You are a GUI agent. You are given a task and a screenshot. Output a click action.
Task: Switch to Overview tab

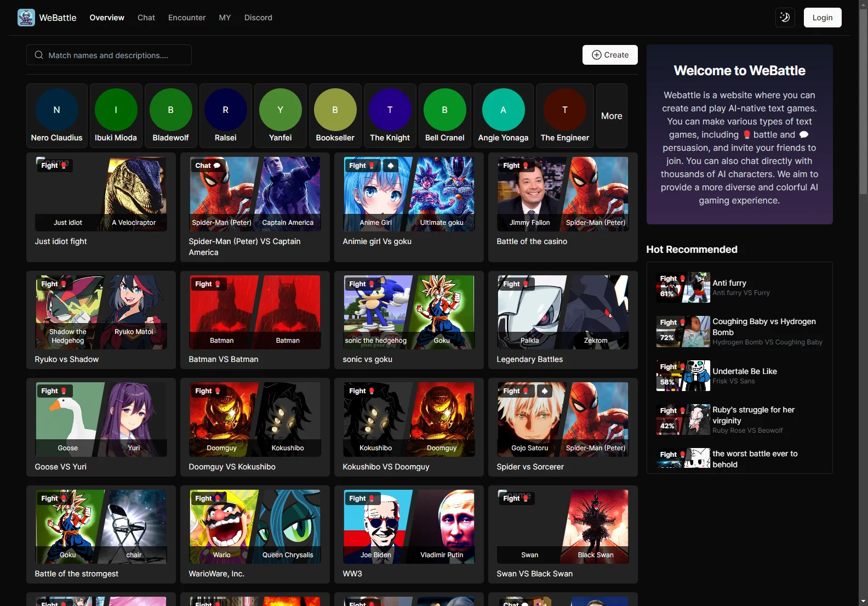click(107, 18)
